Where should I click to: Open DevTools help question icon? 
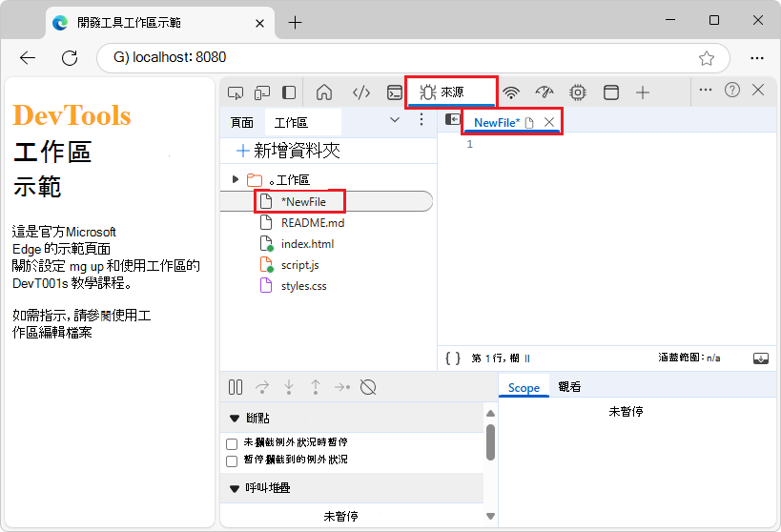click(732, 91)
